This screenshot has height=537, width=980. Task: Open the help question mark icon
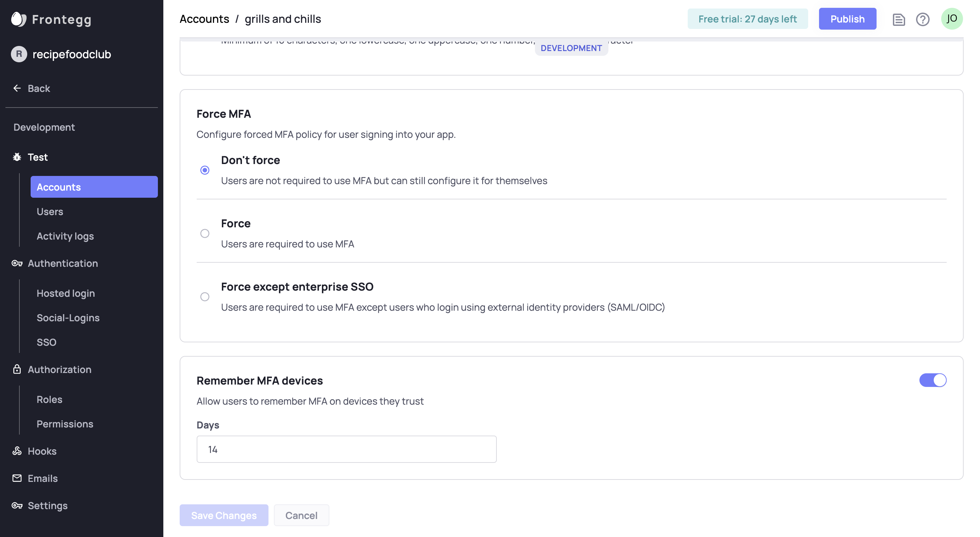coord(922,19)
